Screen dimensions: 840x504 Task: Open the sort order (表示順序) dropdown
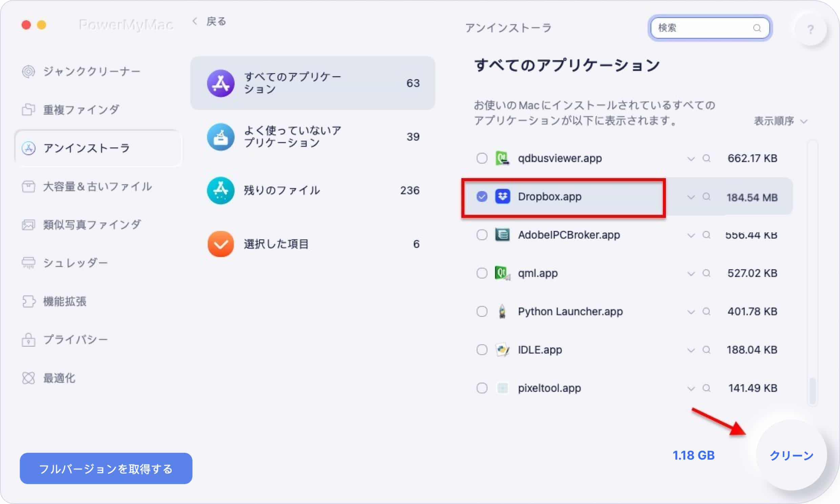coord(780,121)
